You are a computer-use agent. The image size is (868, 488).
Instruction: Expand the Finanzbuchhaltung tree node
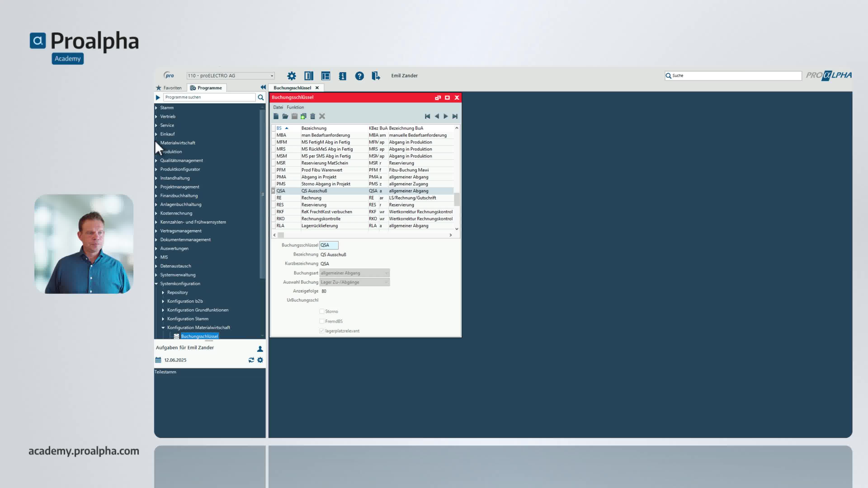pyautogui.click(x=156, y=196)
